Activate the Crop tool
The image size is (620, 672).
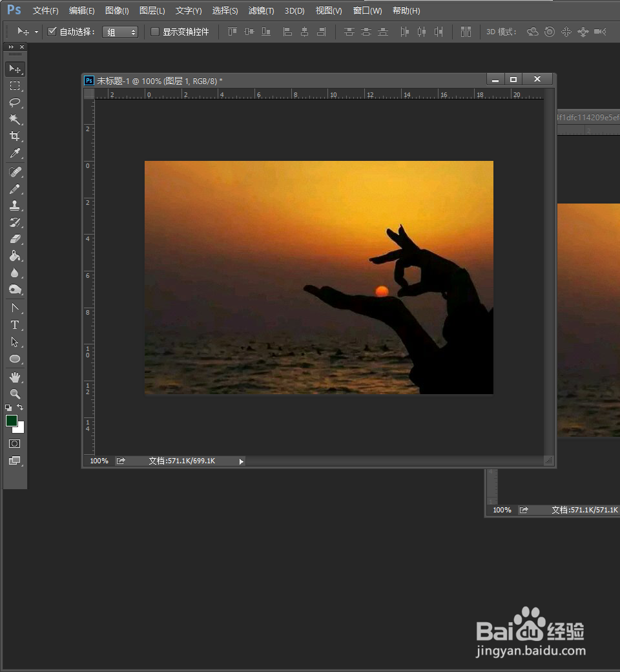point(15,136)
